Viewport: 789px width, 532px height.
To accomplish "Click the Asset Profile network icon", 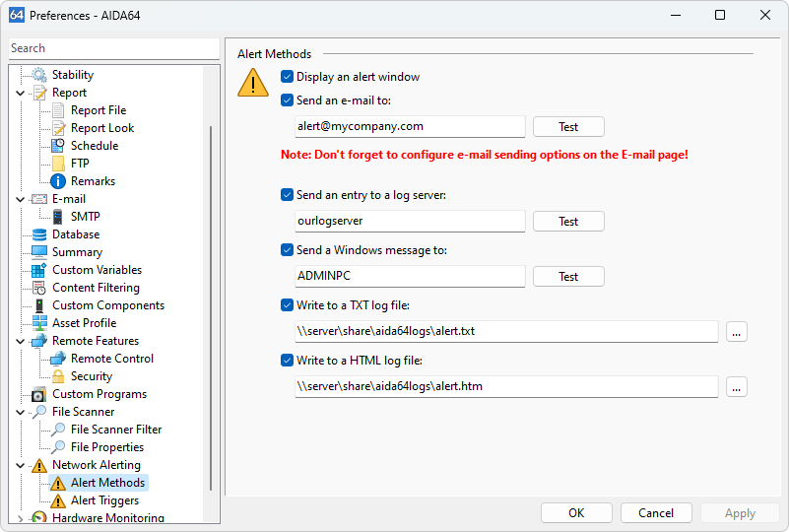I will [39, 323].
